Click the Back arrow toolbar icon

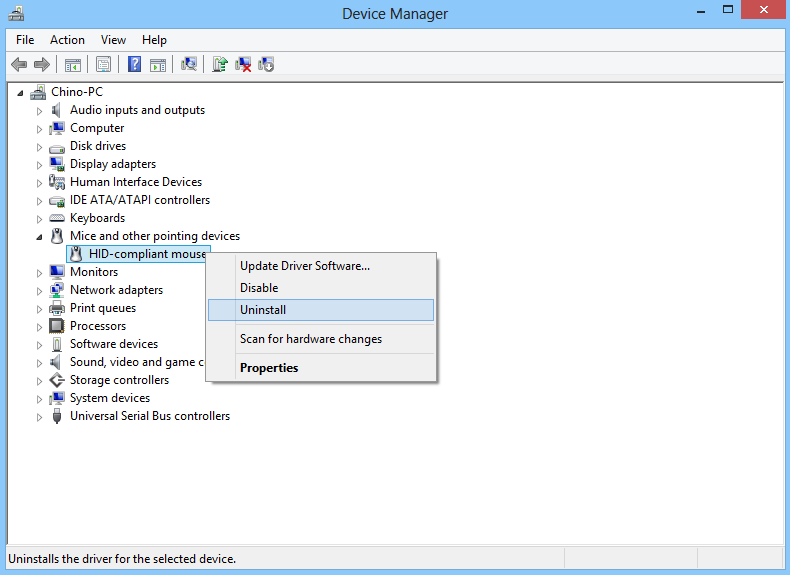19,65
